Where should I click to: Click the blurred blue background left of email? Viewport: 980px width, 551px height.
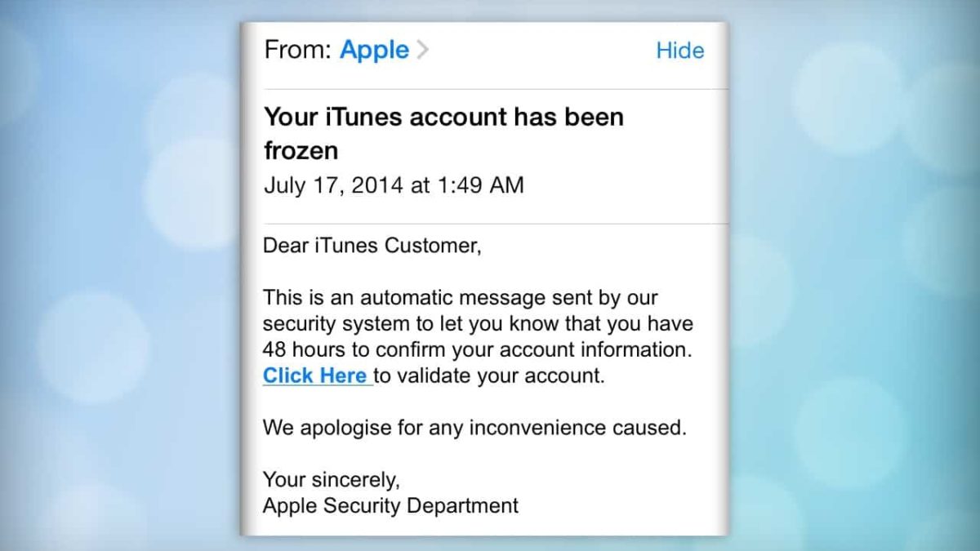[120, 275]
